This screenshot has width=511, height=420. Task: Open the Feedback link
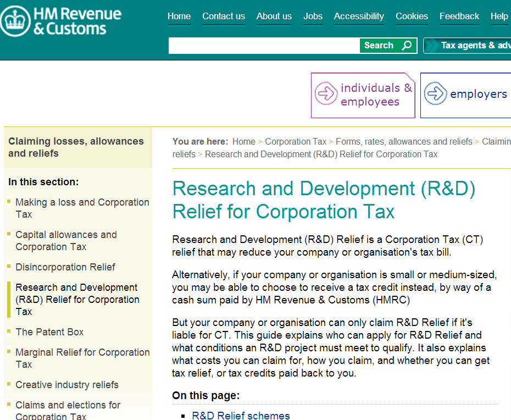pyautogui.click(x=459, y=16)
